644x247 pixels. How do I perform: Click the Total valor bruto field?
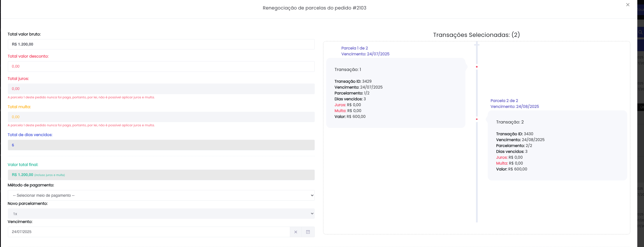161,44
